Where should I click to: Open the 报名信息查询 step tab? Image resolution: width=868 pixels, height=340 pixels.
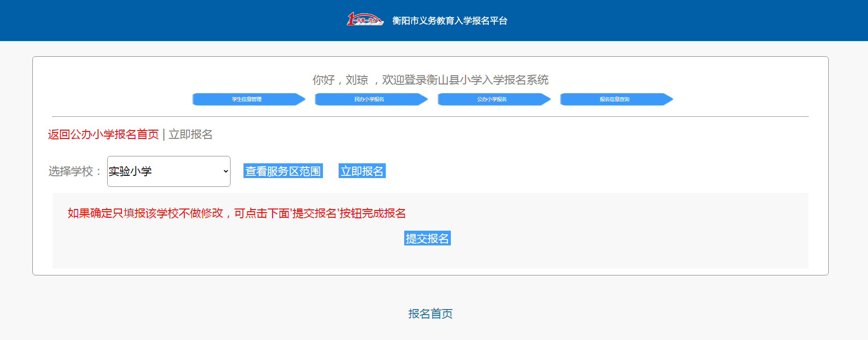(614, 99)
